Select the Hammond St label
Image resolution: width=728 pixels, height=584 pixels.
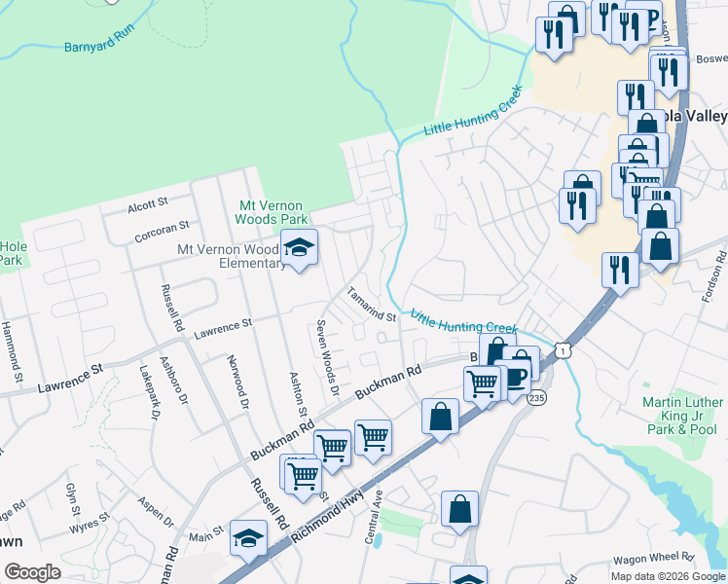(x=12, y=351)
